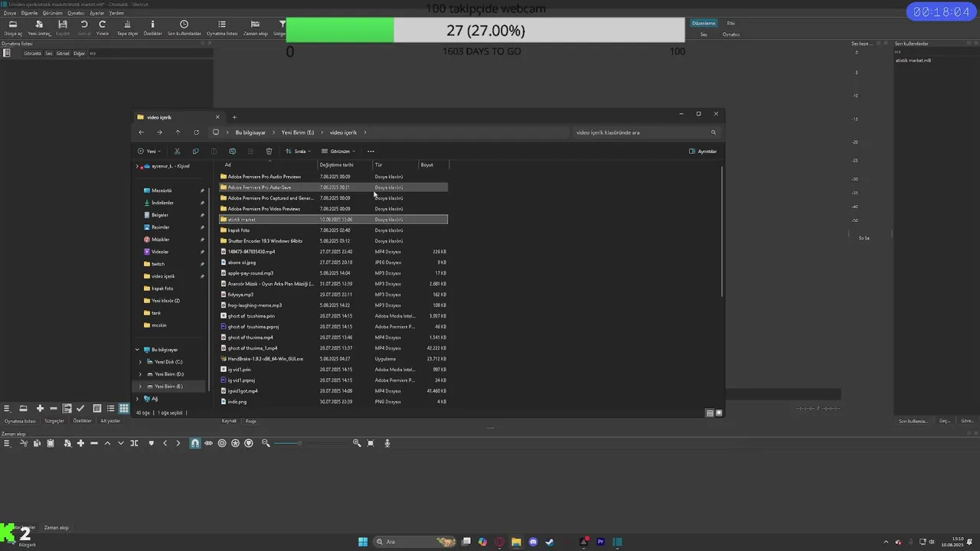Open the Dosya menu in Shotcut
980x551 pixels.
9,13
